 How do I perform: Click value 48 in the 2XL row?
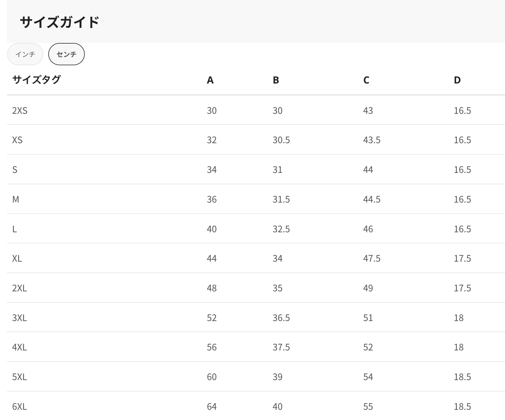[x=212, y=288]
